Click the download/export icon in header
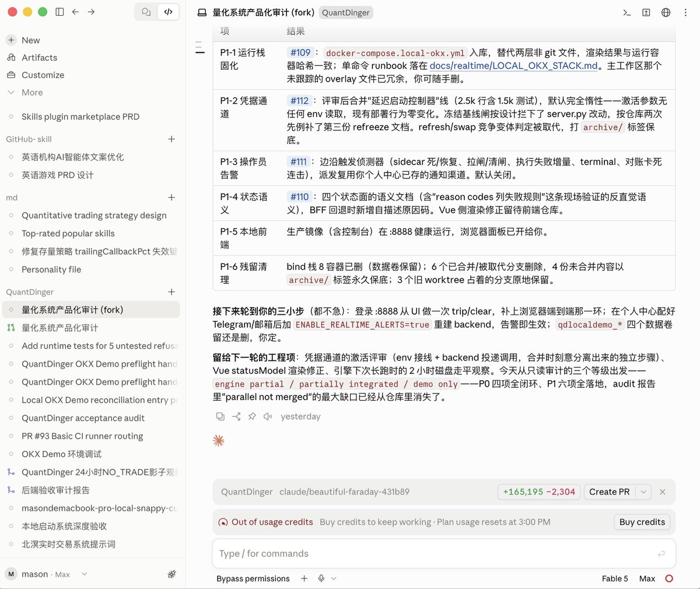700x589 pixels. click(x=646, y=12)
